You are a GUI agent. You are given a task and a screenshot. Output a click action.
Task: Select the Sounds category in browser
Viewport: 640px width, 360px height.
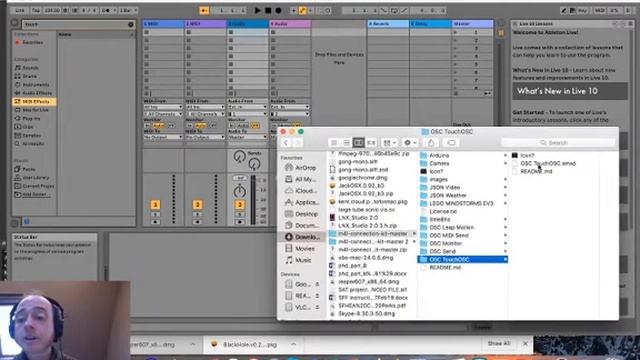[30, 68]
